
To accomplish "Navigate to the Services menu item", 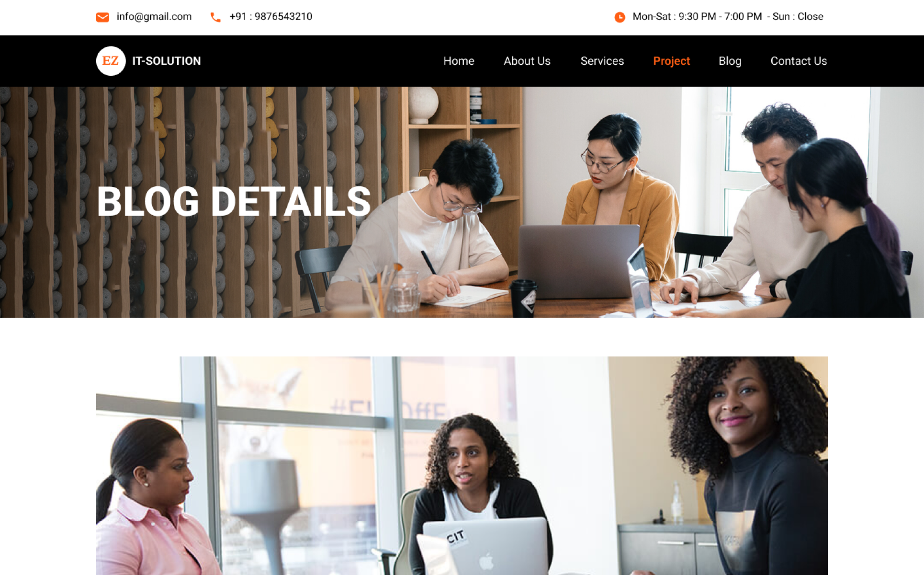I will pyautogui.click(x=602, y=61).
